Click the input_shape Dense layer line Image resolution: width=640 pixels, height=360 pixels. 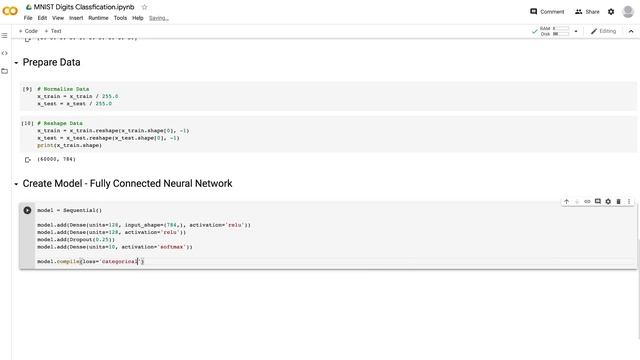pos(144,225)
